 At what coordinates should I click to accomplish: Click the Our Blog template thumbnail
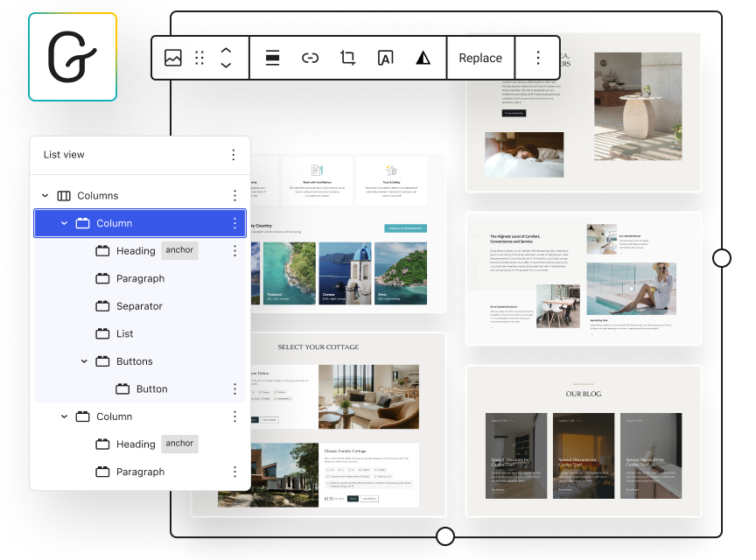tap(584, 440)
